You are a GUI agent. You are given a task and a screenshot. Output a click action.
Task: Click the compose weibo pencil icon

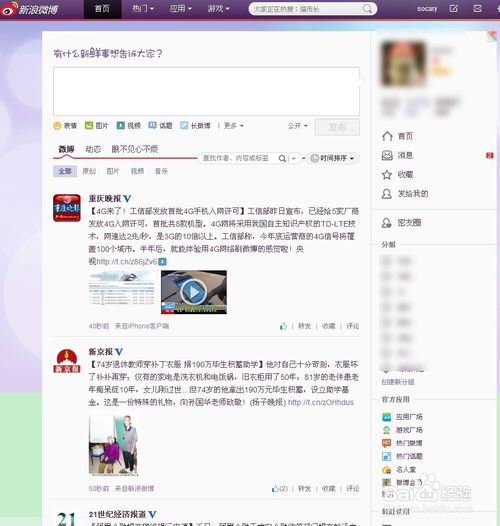point(454,9)
